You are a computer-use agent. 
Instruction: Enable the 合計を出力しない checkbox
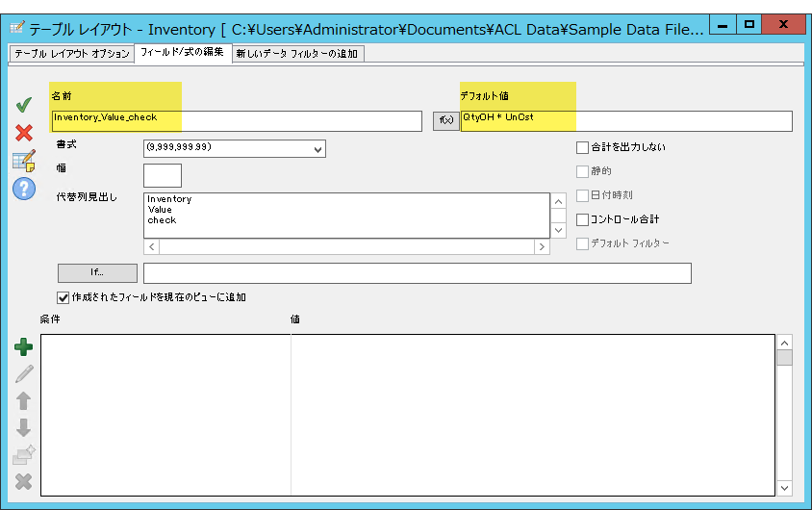pos(582,147)
